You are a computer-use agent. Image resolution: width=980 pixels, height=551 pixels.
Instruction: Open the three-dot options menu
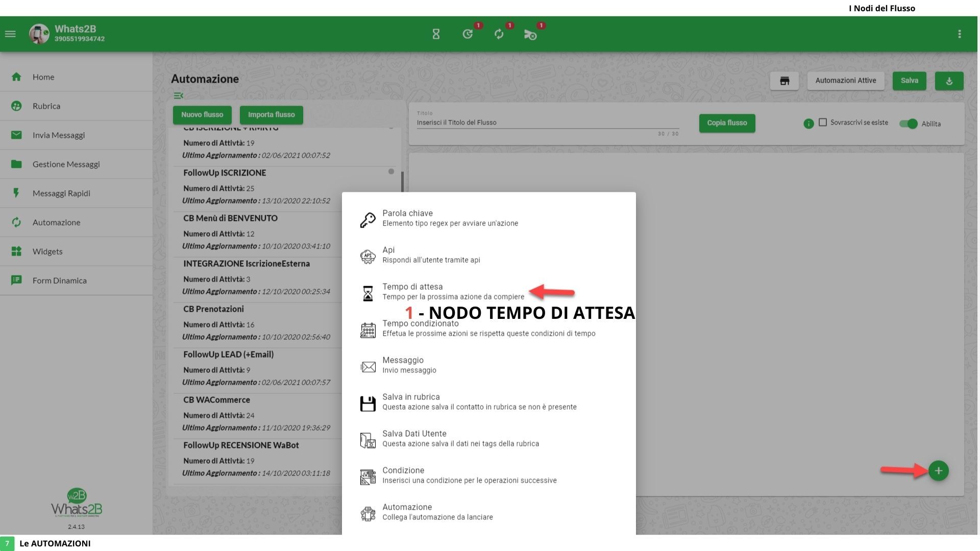coord(960,34)
